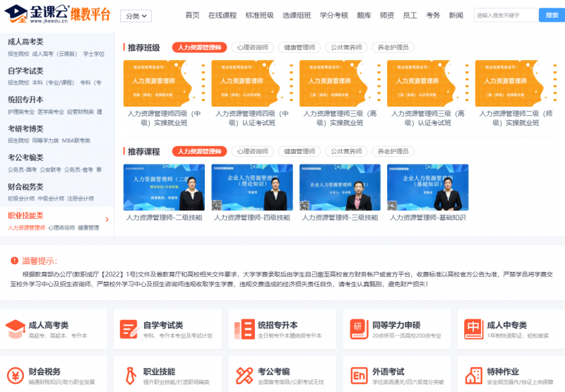Select the En icon for 外语考试
The width and height of the screenshot is (565, 392).
coord(358,375)
